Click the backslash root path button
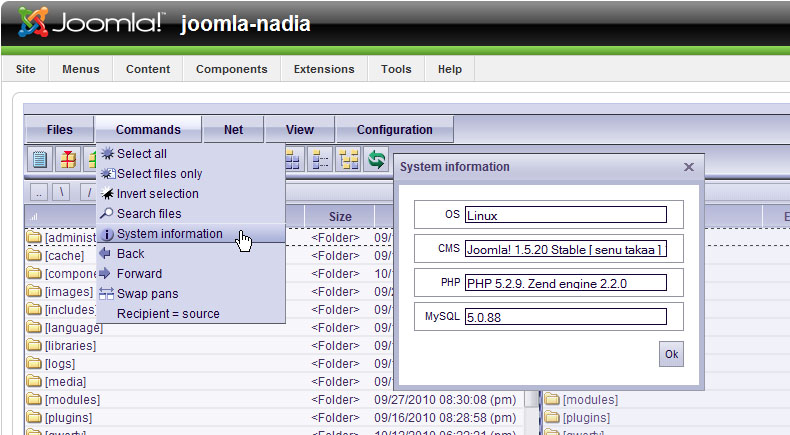This screenshot has width=790, height=435. [61, 192]
